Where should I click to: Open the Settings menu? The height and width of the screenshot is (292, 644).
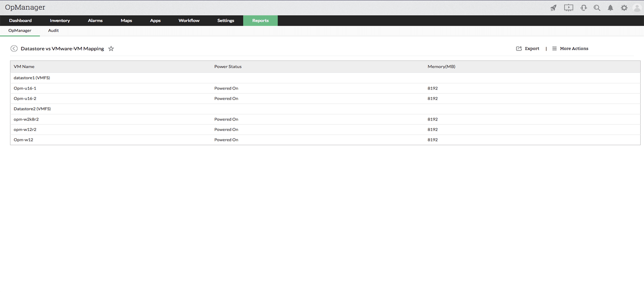click(x=226, y=20)
